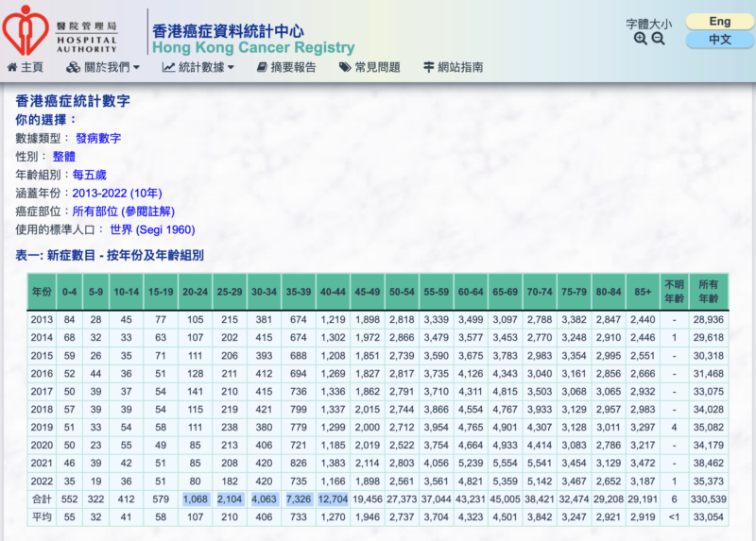Click highlighted total cell 1,068
The height and width of the screenshot is (541, 756).
pos(196,499)
